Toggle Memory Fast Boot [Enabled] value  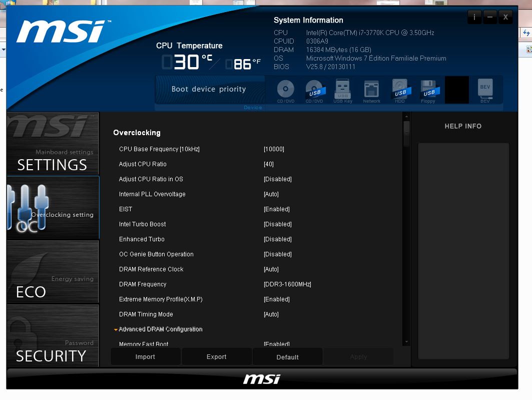pos(277,344)
